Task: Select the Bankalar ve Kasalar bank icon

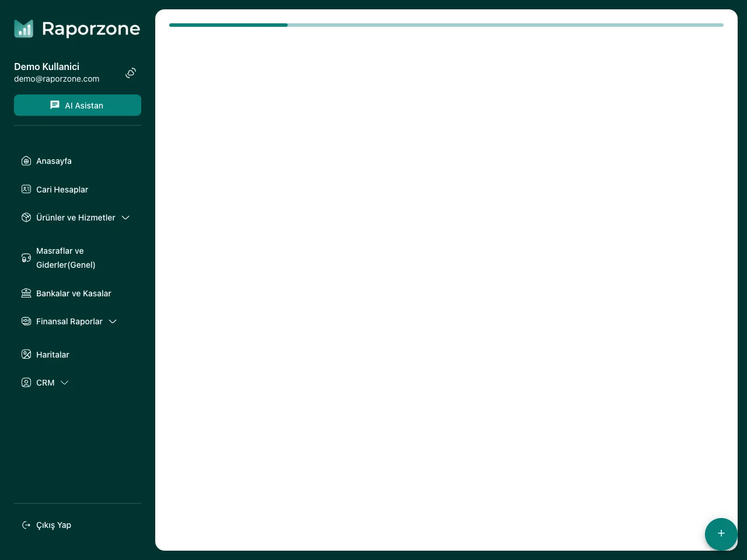Action: click(x=26, y=293)
